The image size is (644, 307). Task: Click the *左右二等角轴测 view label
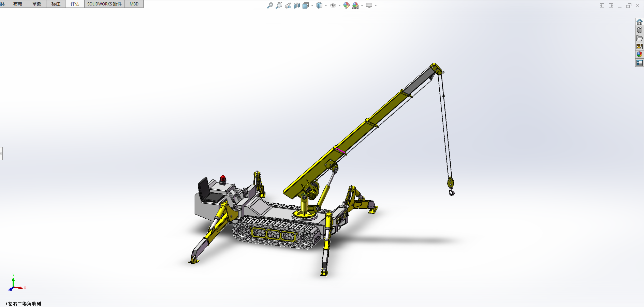pyautogui.click(x=23, y=304)
